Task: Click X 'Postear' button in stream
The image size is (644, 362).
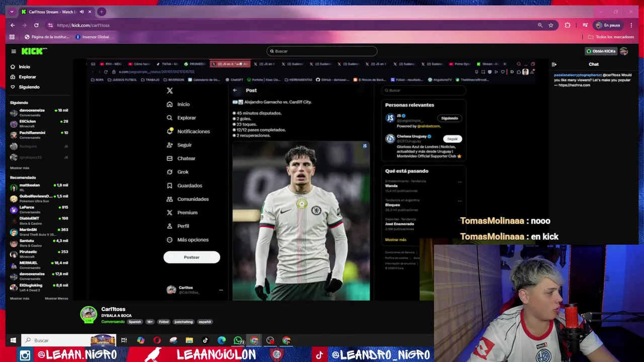Action: point(192,257)
